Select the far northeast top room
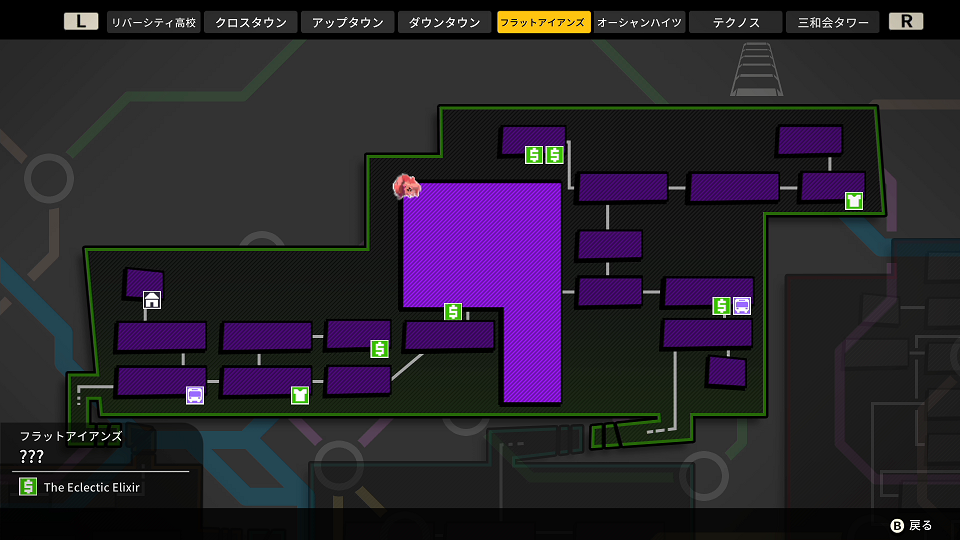Screen dimensions: 960x540 [x=810, y=140]
